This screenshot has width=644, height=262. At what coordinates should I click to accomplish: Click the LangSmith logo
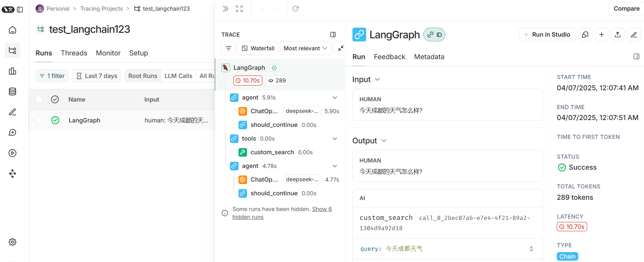click(x=8, y=10)
